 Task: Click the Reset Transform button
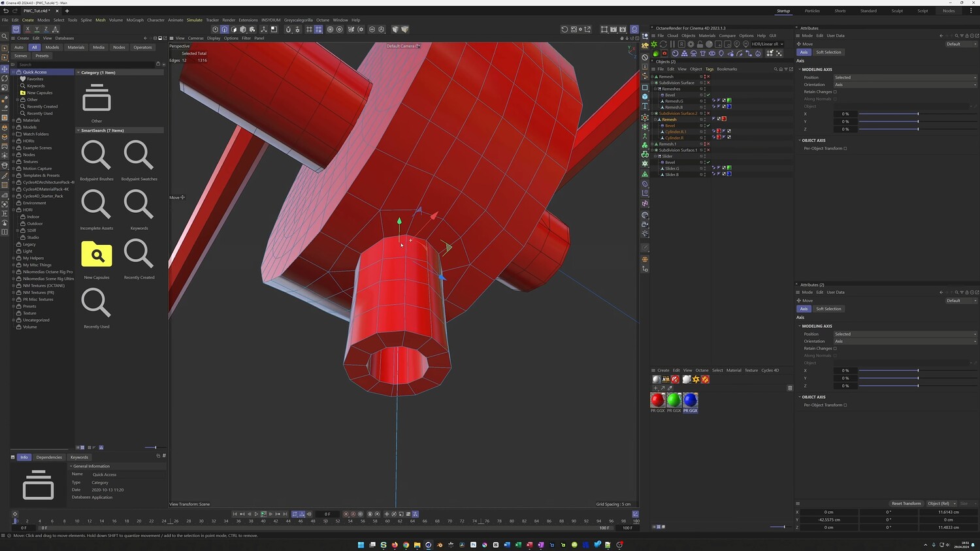pyautogui.click(x=906, y=503)
